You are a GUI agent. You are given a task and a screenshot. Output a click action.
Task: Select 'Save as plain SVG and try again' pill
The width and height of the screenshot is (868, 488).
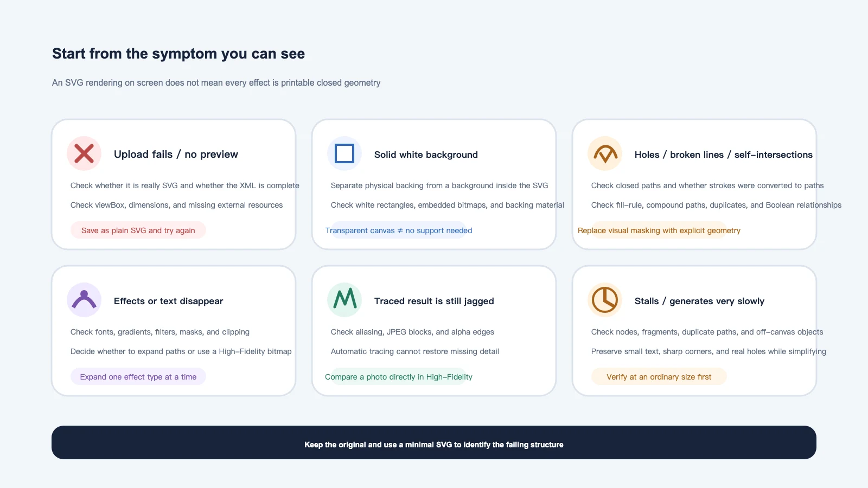[x=138, y=230]
